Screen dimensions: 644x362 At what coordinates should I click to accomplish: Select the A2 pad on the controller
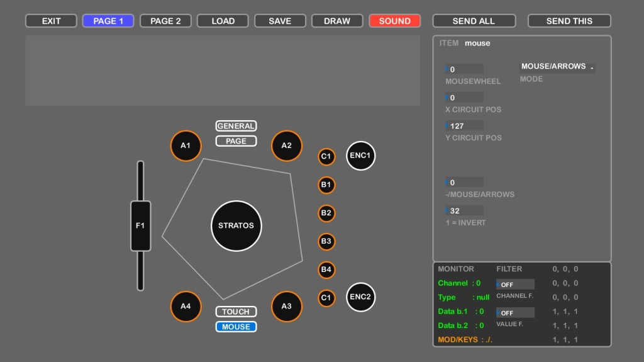click(x=286, y=145)
